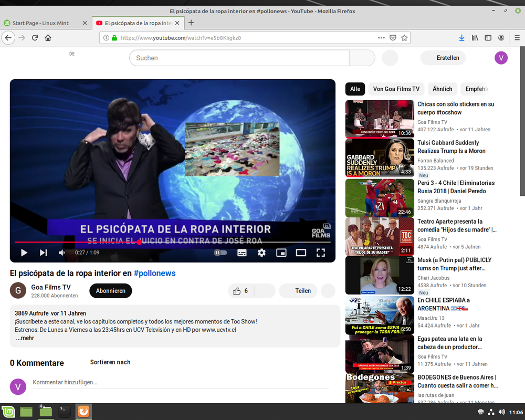
Task: Go to Firefox home page
Action: pyautogui.click(x=48, y=38)
